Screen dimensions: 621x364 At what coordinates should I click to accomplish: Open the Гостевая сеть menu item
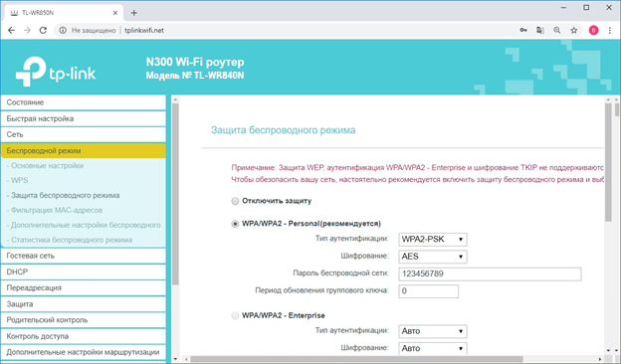click(84, 256)
